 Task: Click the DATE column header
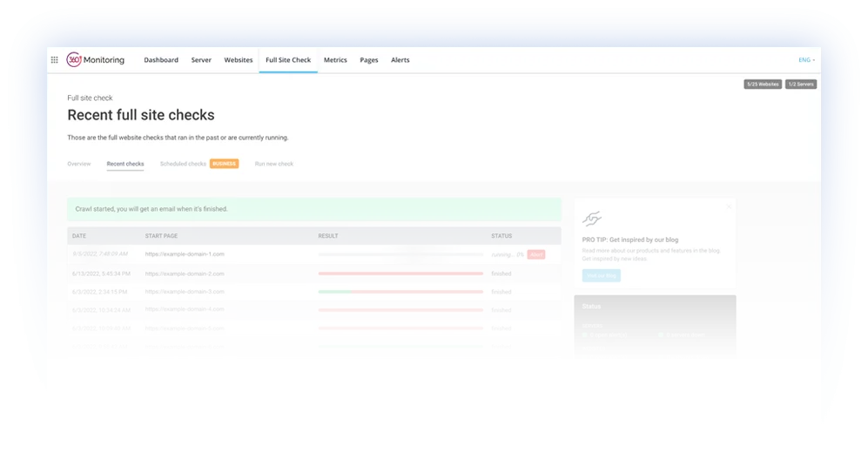tap(79, 236)
